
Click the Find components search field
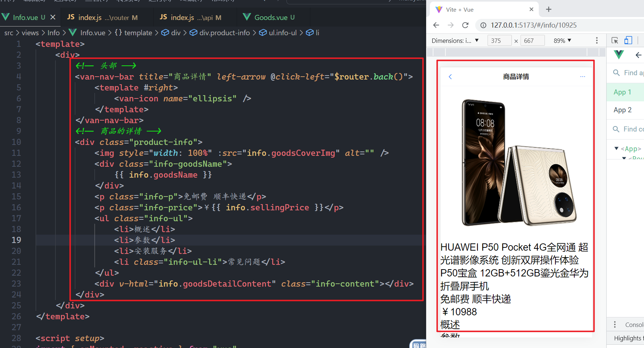(629, 129)
